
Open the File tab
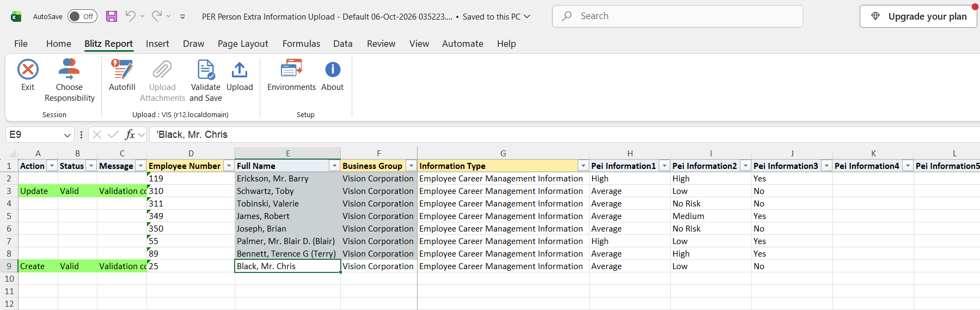pyautogui.click(x=21, y=44)
